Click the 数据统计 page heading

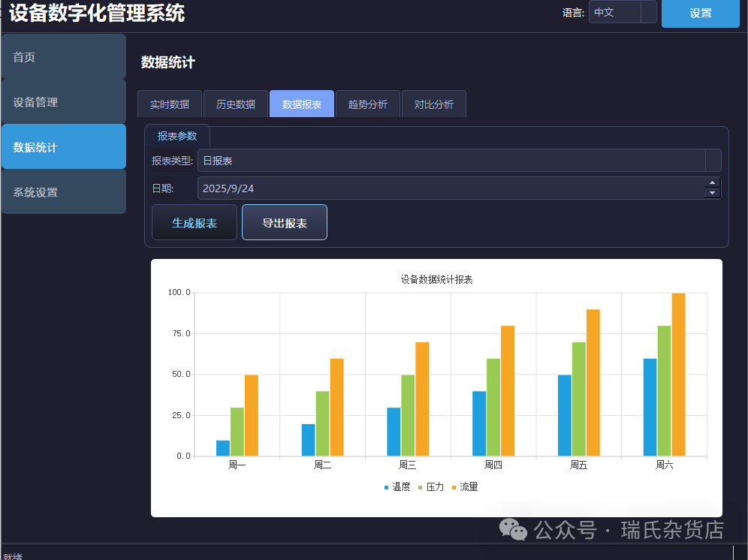point(168,62)
